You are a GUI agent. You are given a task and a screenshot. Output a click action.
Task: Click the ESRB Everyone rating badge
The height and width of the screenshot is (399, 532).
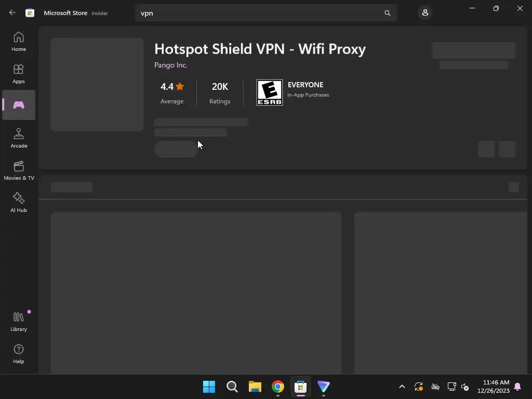coord(270,92)
